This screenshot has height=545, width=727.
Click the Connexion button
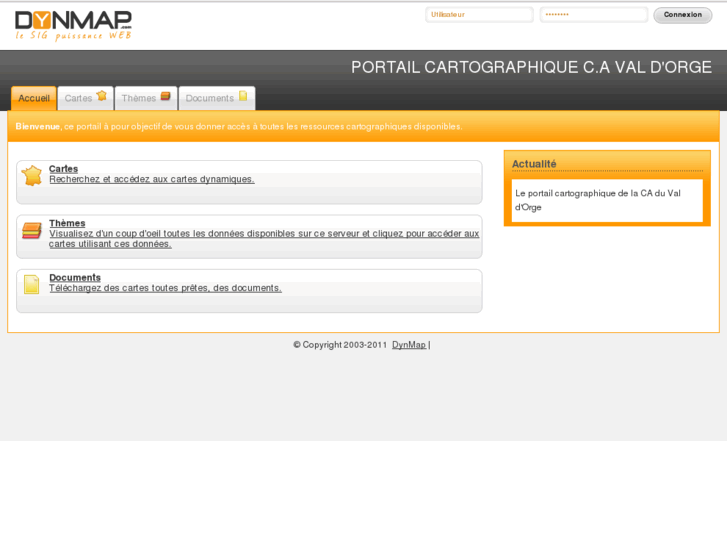click(682, 15)
